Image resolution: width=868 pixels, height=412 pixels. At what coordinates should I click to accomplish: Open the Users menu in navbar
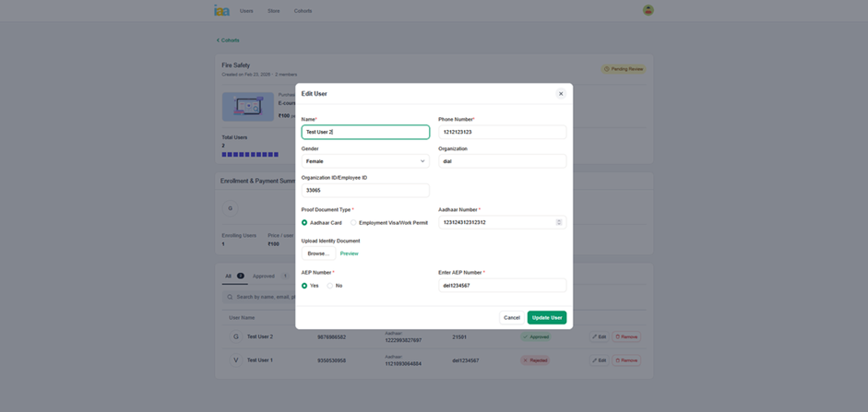pyautogui.click(x=246, y=11)
